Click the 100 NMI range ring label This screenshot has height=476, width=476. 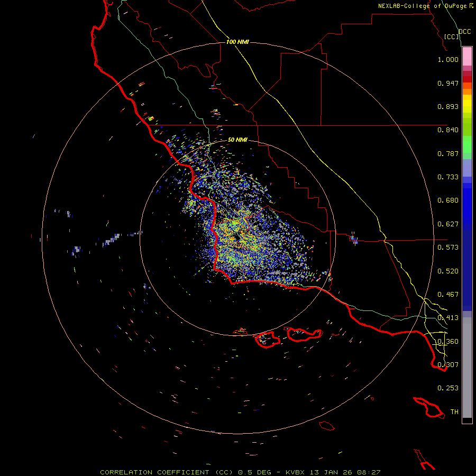pyautogui.click(x=237, y=42)
